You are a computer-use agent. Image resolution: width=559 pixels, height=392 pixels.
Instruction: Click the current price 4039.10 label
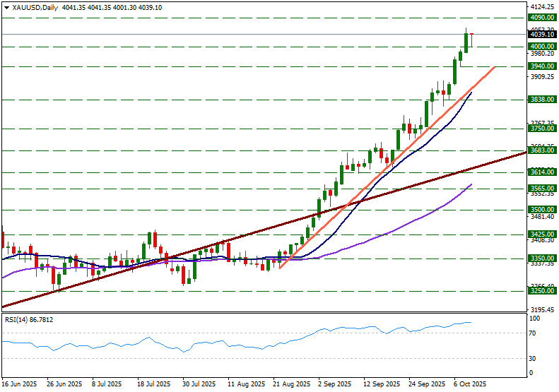541,34
